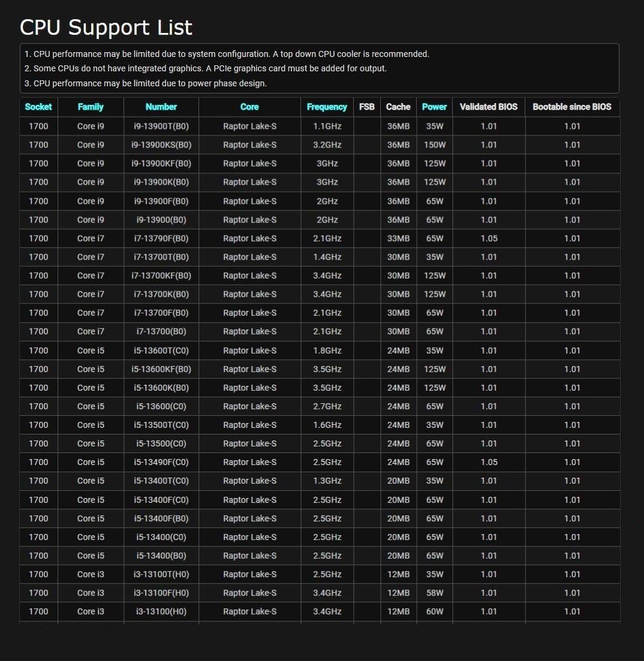Click the Family column header
The width and height of the screenshot is (644, 661).
point(91,107)
